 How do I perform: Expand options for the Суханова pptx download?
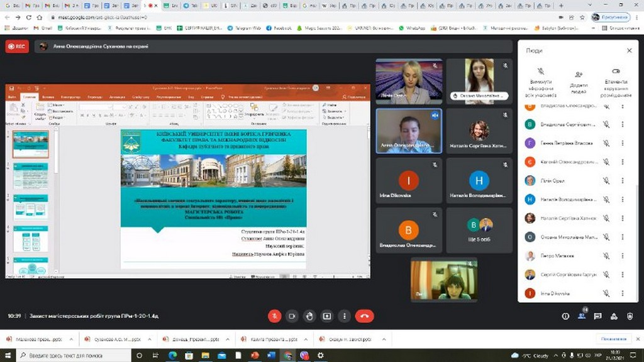pyautogui.click(x=148, y=339)
